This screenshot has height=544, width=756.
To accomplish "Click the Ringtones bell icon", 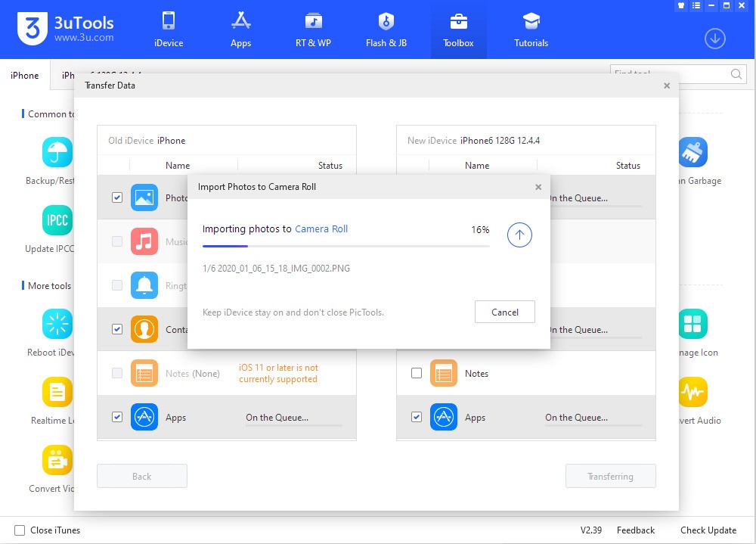I will tap(144, 285).
